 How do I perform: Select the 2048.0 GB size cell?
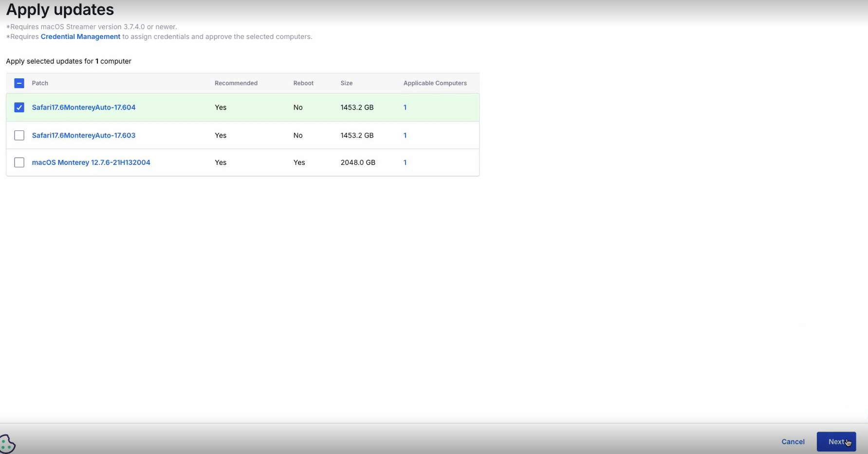click(x=358, y=163)
